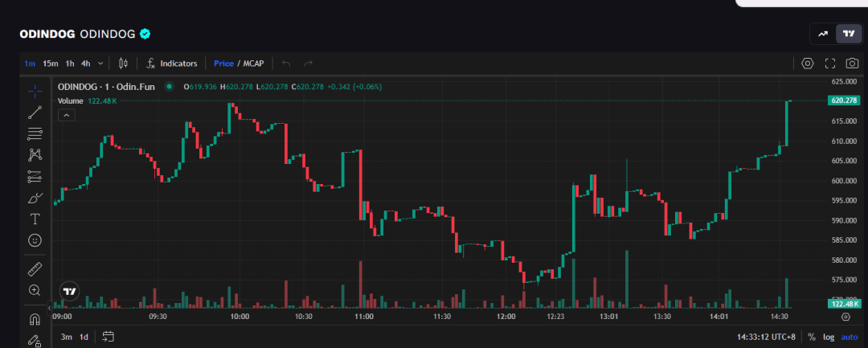The width and height of the screenshot is (868, 348).
Task: Click the 600.000 price axis label
Action: coord(844,181)
